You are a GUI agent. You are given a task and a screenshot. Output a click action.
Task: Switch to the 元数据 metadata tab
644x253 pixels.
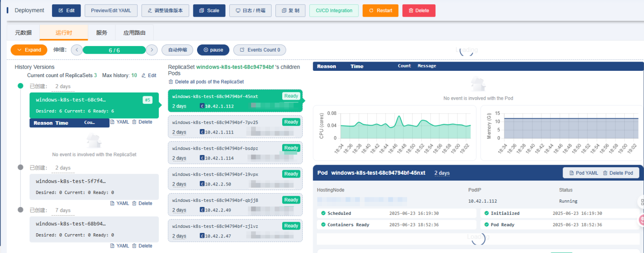(x=23, y=32)
